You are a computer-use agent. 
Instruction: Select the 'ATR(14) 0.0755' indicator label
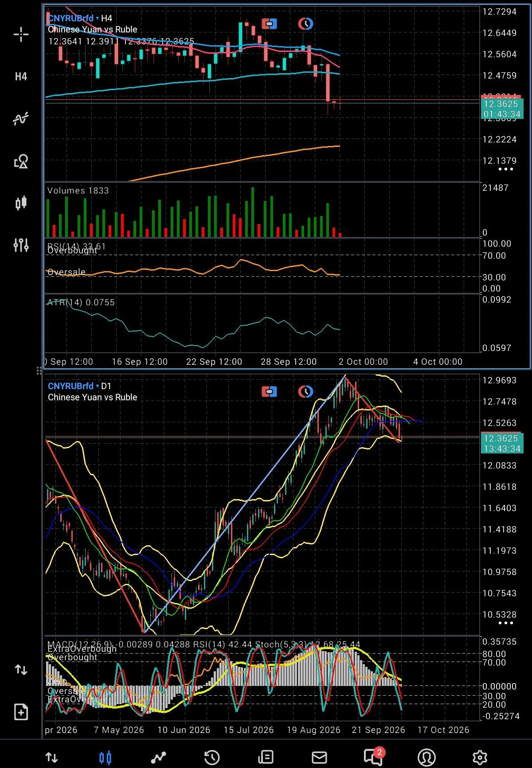pos(81,303)
